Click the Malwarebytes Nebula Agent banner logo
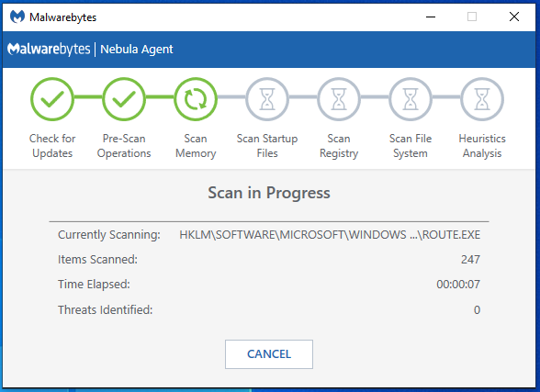This screenshot has height=392, width=540. pyautogui.click(x=49, y=50)
